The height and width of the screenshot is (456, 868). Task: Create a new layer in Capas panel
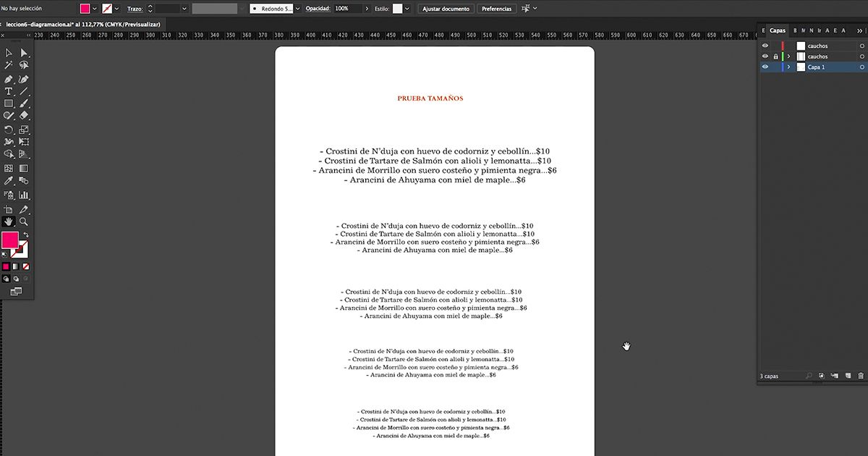[x=847, y=376]
